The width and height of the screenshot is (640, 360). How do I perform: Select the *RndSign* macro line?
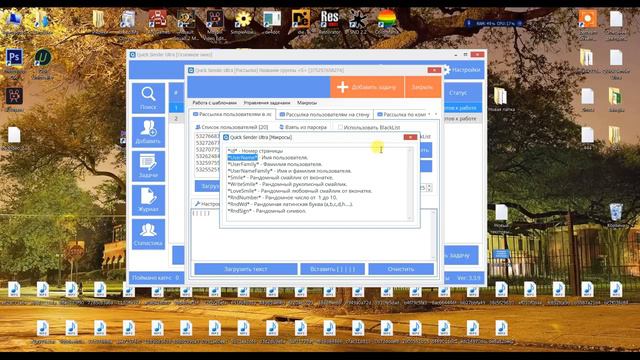[267, 211]
